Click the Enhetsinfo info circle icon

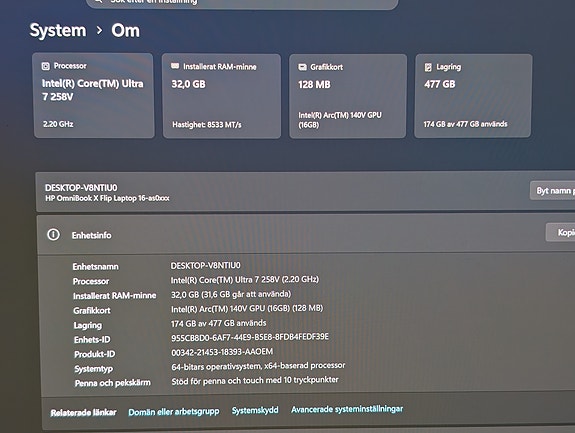(54, 234)
